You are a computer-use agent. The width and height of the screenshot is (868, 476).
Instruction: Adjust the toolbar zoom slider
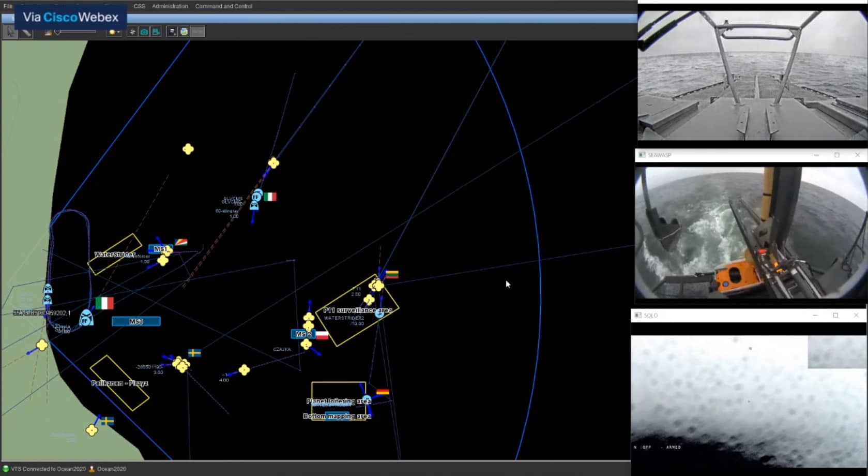(75, 32)
